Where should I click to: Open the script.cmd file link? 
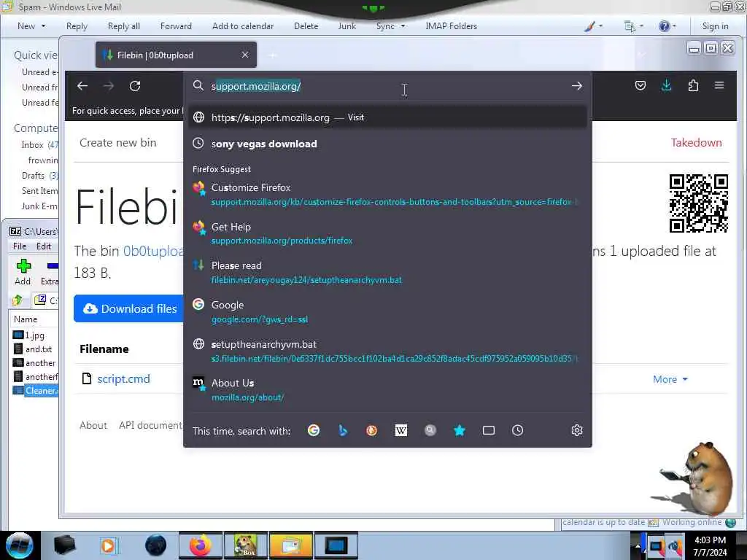pyautogui.click(x=123, y=378)
